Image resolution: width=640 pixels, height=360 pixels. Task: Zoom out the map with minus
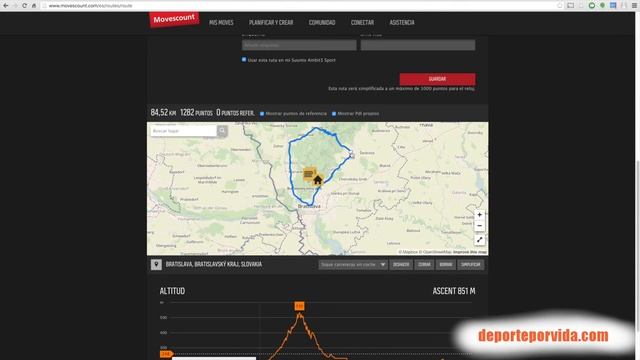point(480,226)
